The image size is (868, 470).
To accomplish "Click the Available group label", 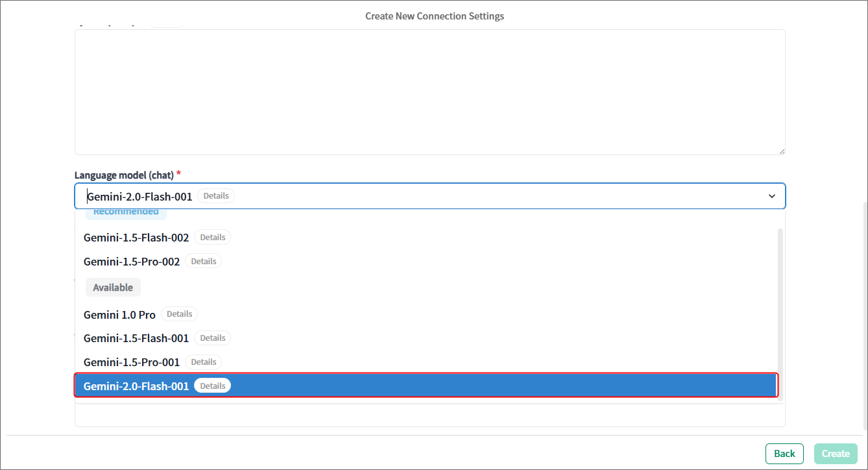I will click(113, 288).
